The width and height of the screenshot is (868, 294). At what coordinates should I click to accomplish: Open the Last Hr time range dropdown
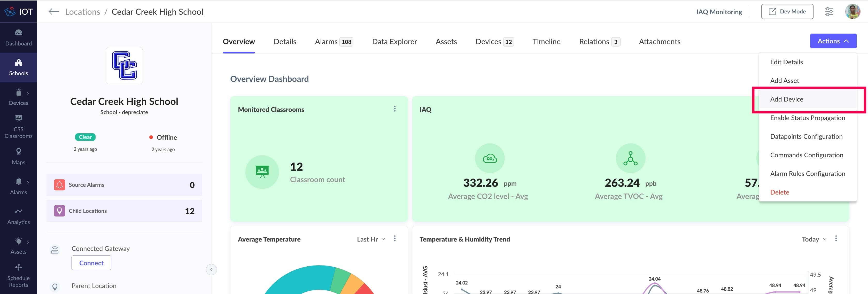[371, 239]
